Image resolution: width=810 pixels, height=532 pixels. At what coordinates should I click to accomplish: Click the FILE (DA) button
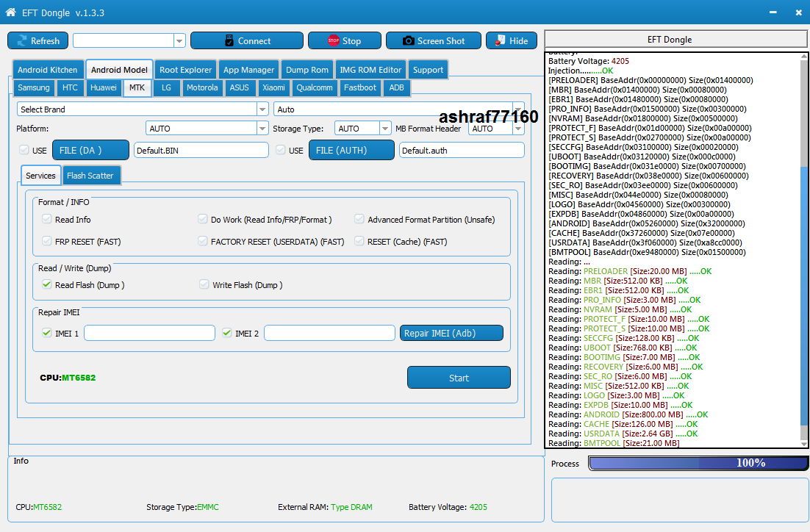click(91, 151)
